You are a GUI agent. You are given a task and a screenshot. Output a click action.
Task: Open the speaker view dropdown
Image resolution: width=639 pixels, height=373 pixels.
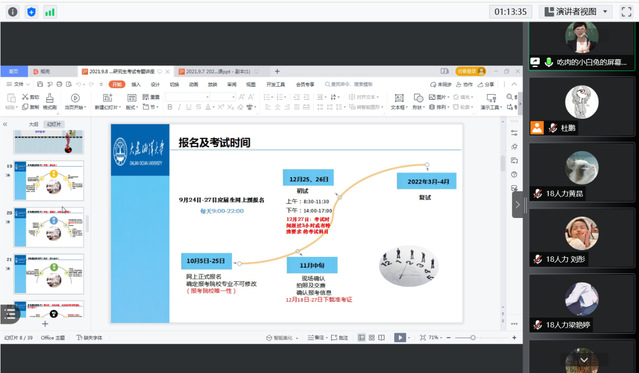(x=577, y=12)
